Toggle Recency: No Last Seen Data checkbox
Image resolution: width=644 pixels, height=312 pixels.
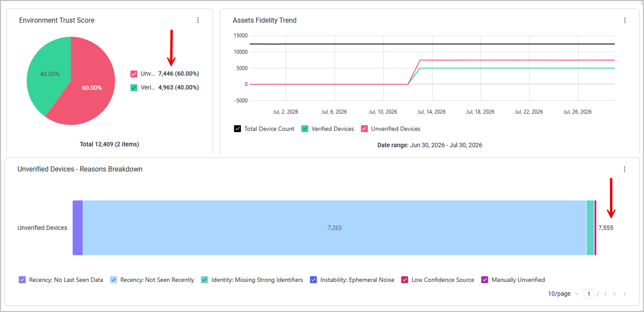pyautogui.click(x=22, y=280)
